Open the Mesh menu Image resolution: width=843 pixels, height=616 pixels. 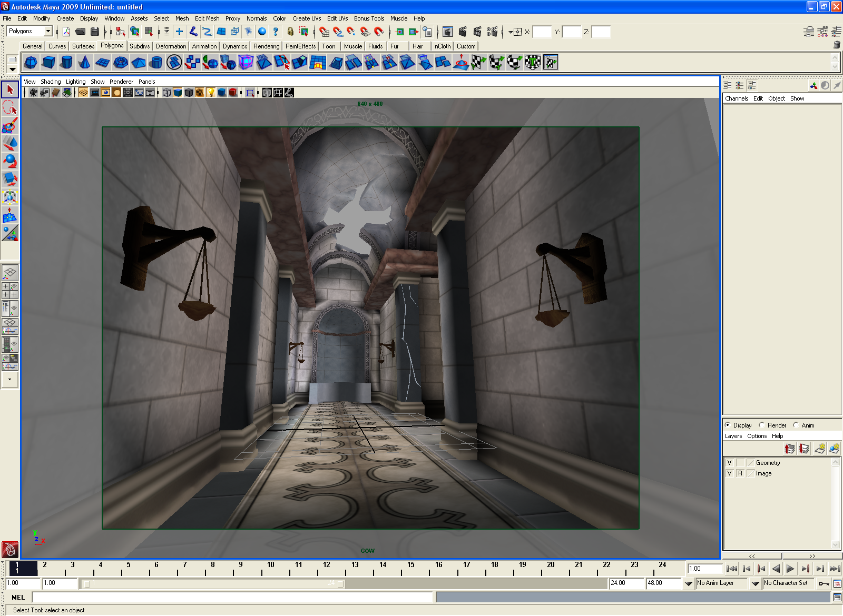click(x=182, y=18)
